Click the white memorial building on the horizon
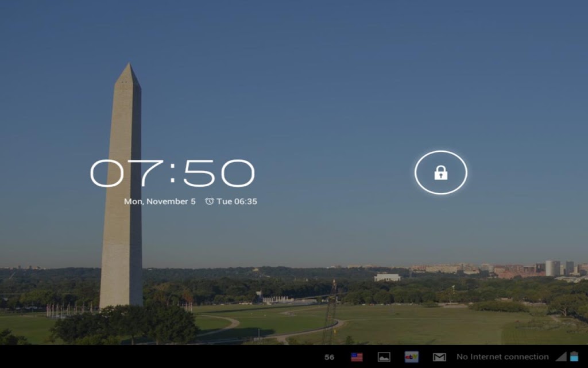The height and width of the screenshot is (368, 588). 387,278
